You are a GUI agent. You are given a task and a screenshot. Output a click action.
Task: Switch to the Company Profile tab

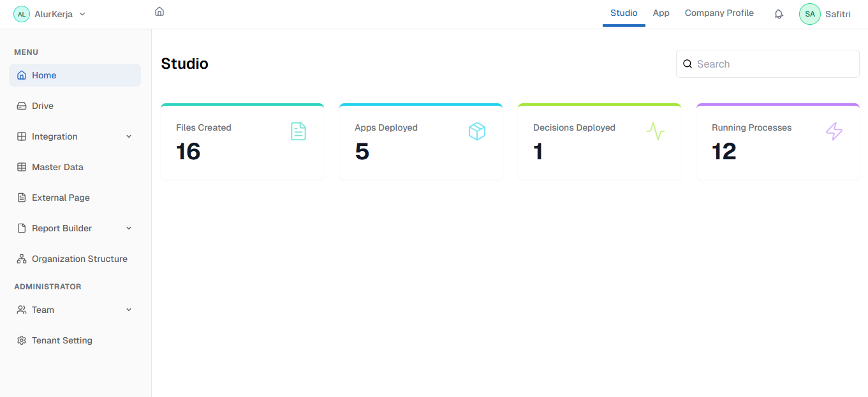pyautogui.click(x=719, y=13)
